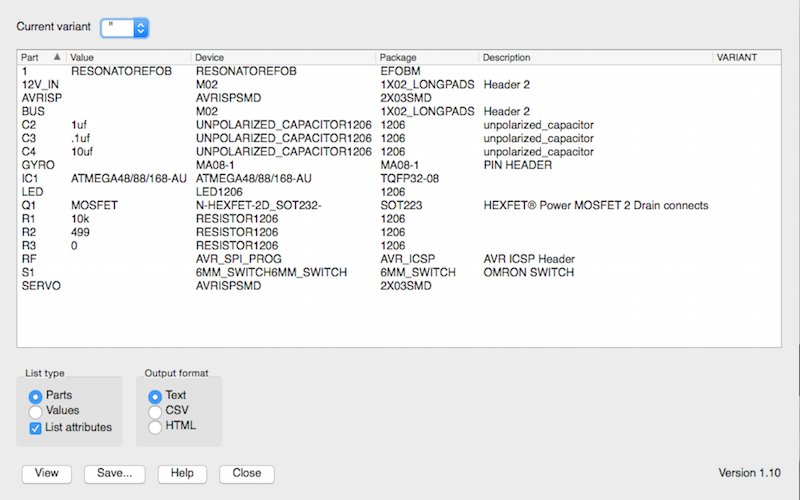Click the AVR ICSP Header description
This screenshot has width=800, height=500.
[x=529, y=259]
